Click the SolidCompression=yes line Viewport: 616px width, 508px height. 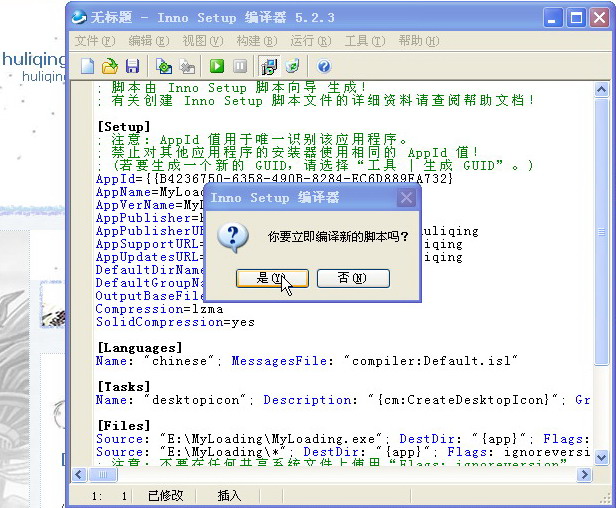(x=175, y=322)
